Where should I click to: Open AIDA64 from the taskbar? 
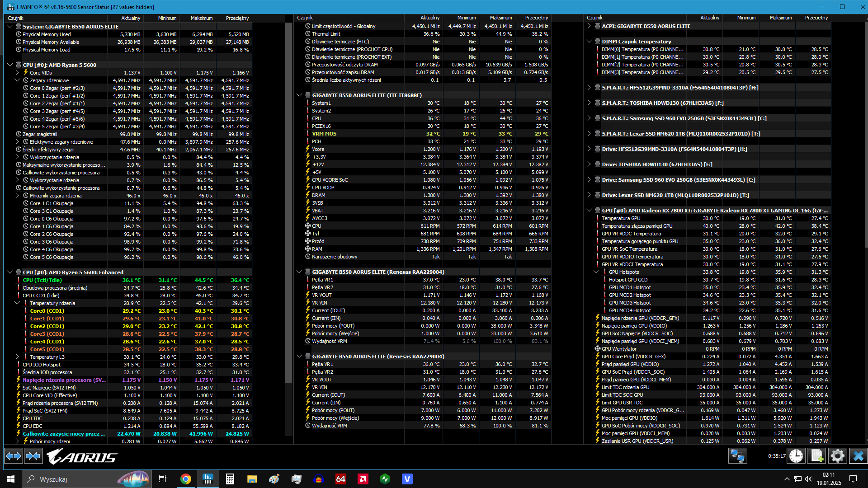340,479
